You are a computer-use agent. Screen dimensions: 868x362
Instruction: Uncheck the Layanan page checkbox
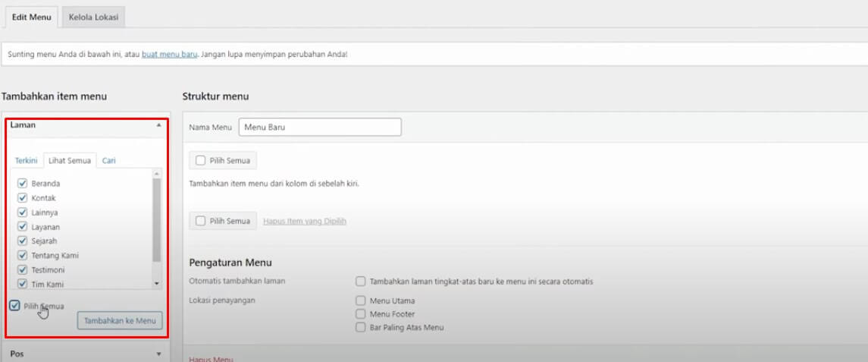pos(23,227)
